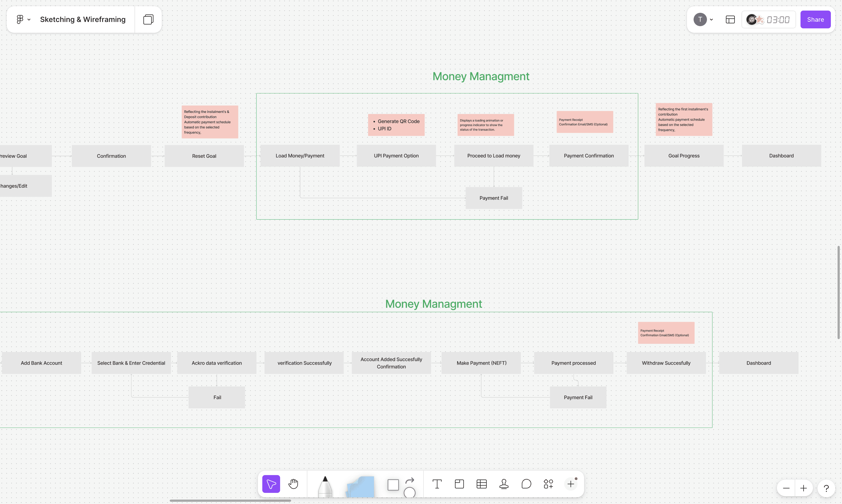Zoom out with minus button
The image size is (842, 504).
[786, 488]
